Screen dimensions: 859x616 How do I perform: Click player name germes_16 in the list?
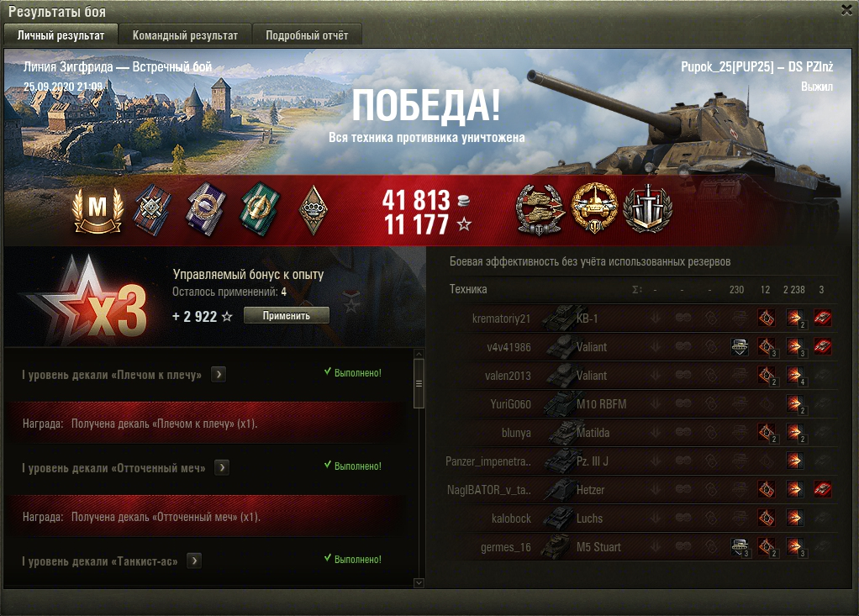(x=506, y=547)
